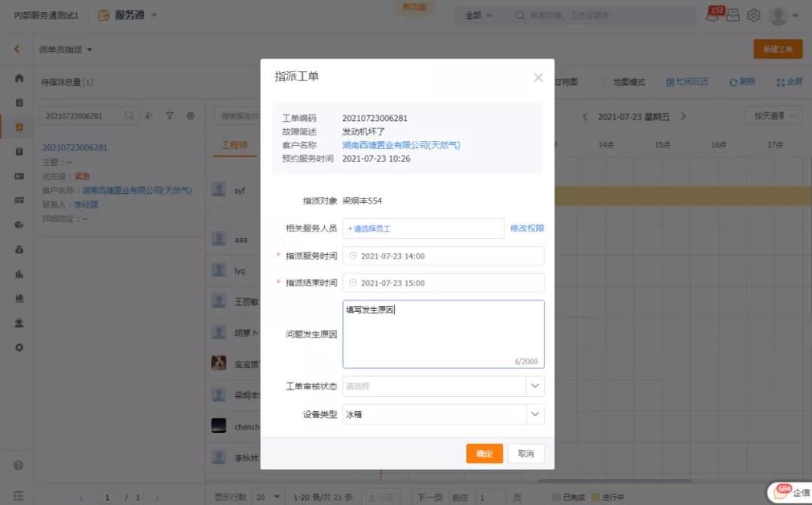Open the list settings gear beside the filter icon

[x=190, y=116]
